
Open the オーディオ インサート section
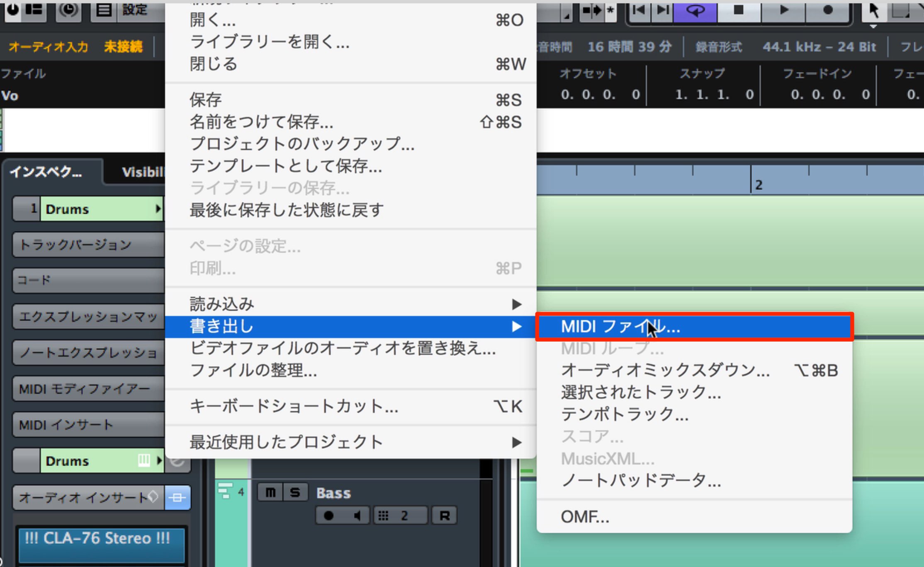click(x=88, y=497)
